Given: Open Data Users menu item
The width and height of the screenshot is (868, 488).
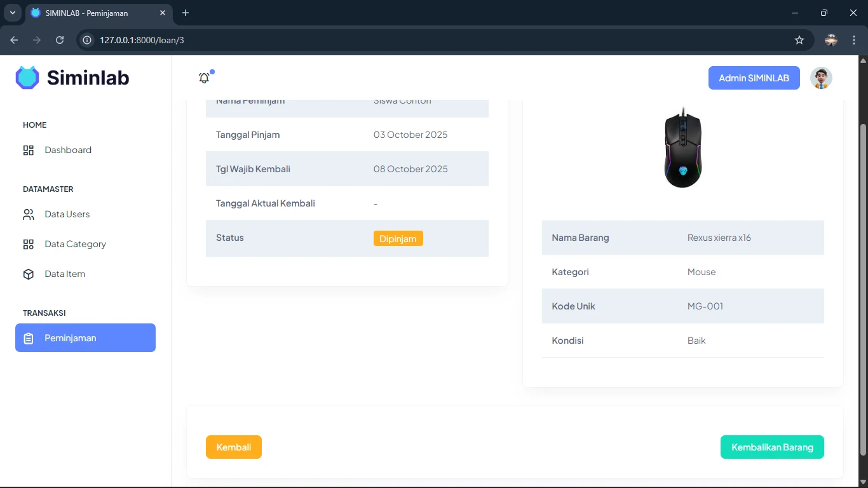Looking at the screenshot, I should click(x=67, y=215).
